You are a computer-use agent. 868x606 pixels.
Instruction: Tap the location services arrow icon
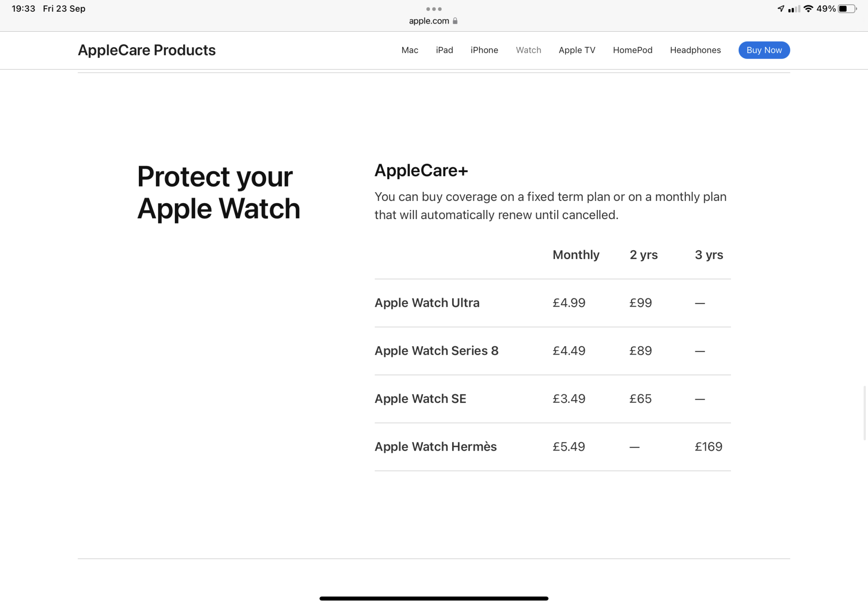tap(781, 9)
